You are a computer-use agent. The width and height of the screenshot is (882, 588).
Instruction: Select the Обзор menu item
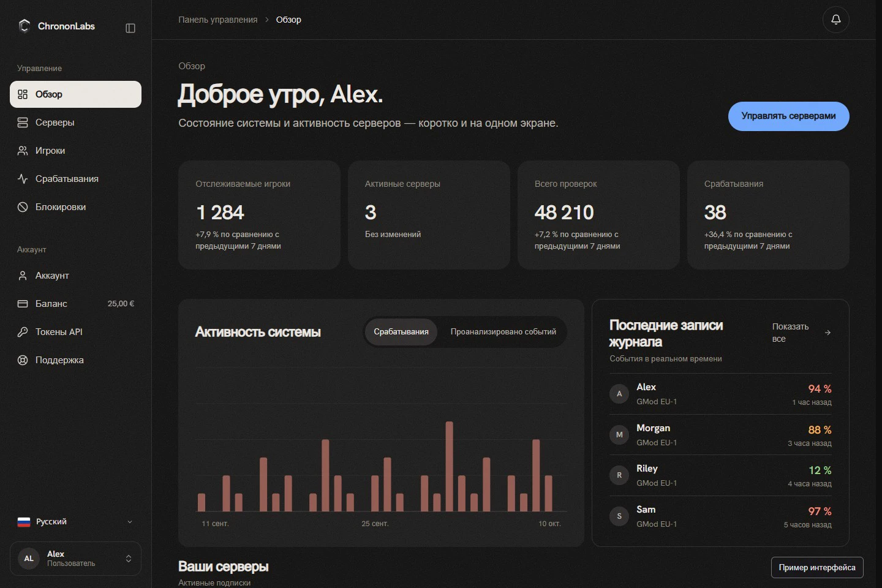[x=75, y=94]
